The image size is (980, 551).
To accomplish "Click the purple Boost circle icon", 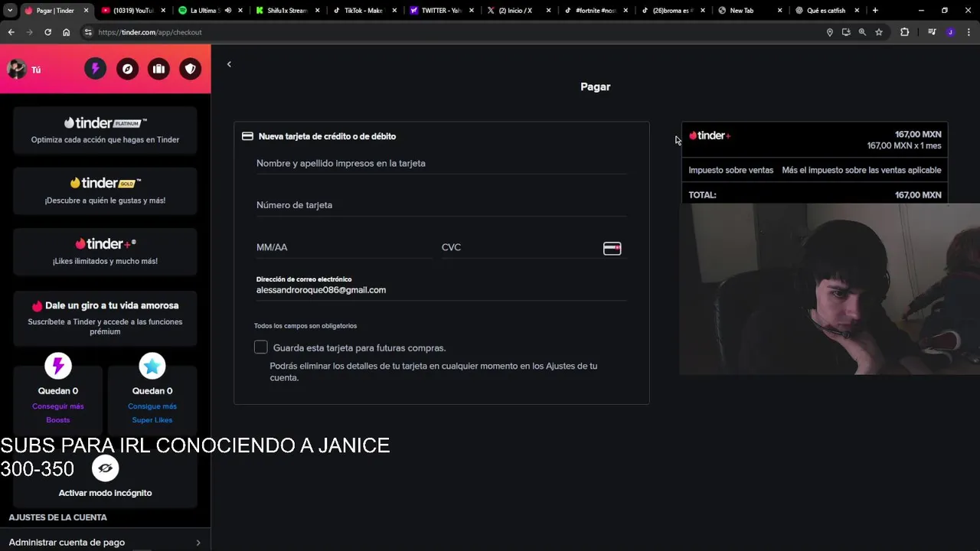I will click(58, 366).
